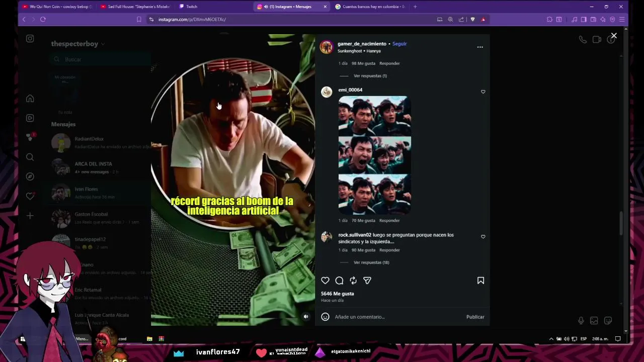This screenshot has height=362, width=644.
Task: Switch to Wo Qui Non Coin tab
Action: pos(58,7)
